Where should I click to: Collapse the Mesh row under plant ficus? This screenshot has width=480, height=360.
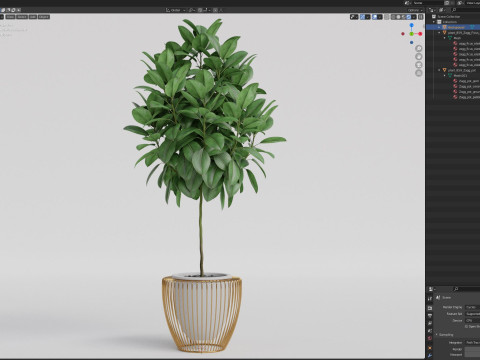[x=445, y=38]
